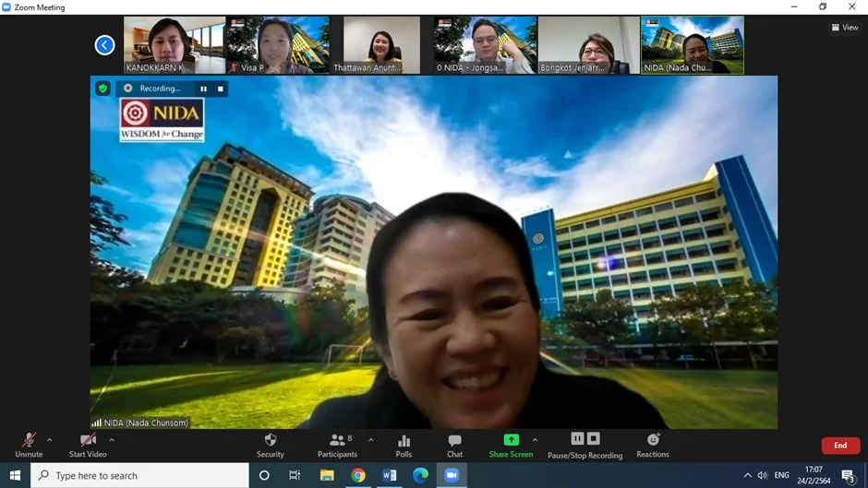Pause recording from top-left recording indicator
The height and width of the screenshot is (488, 868).
204,89
